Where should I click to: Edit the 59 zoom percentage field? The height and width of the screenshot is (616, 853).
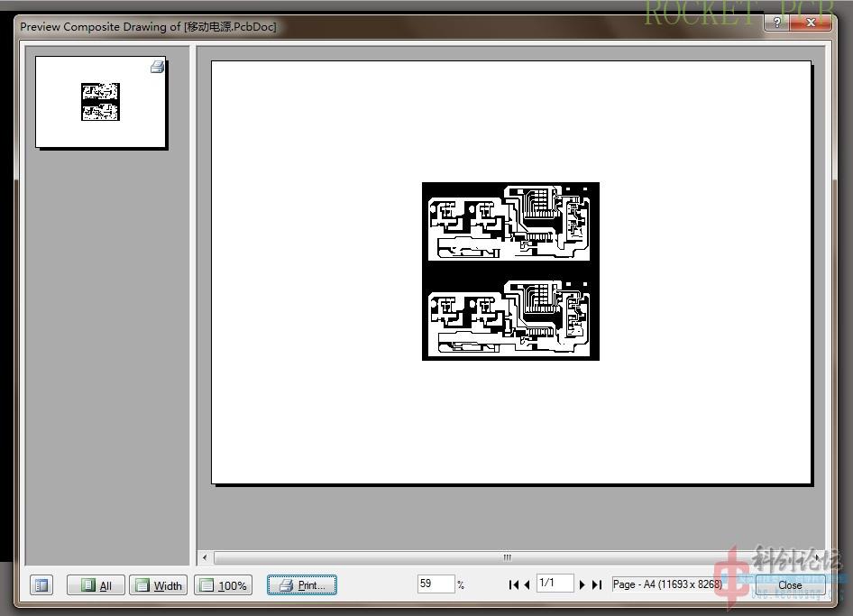coord(436,584)
